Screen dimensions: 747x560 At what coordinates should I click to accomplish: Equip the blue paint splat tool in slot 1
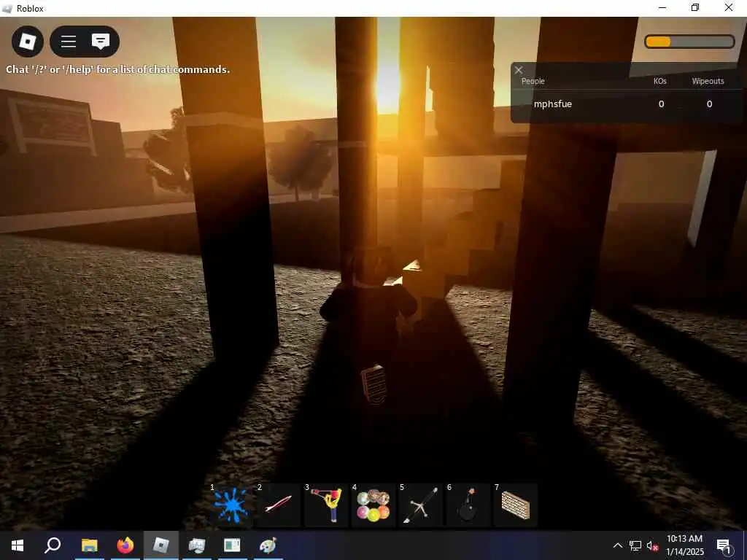coord(231,505)
